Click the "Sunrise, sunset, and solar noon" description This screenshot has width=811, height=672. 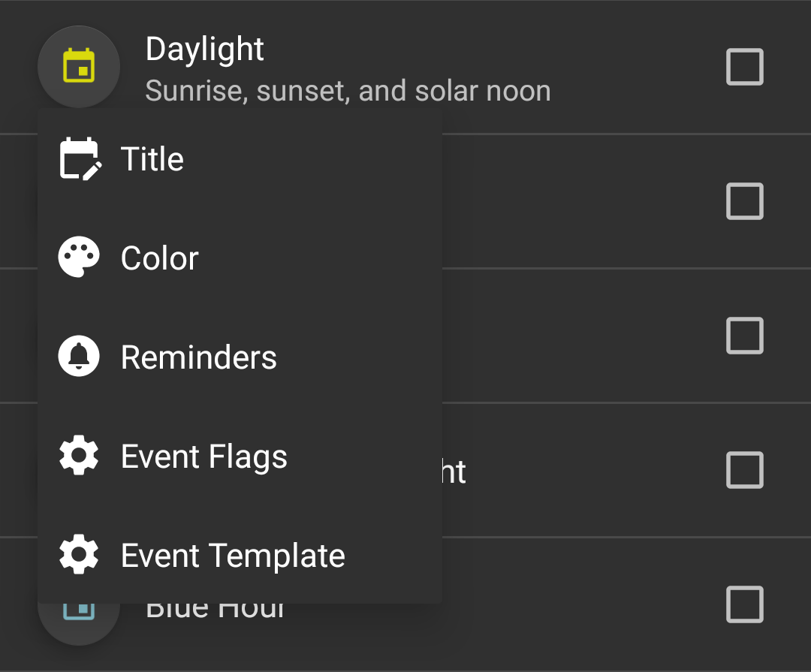348,91
